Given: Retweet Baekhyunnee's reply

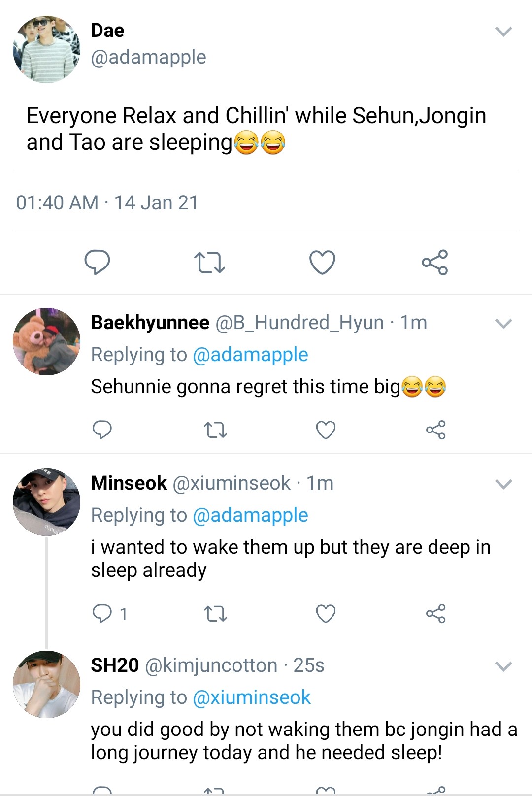Looking at the screenshot, I should pos(215,430).
